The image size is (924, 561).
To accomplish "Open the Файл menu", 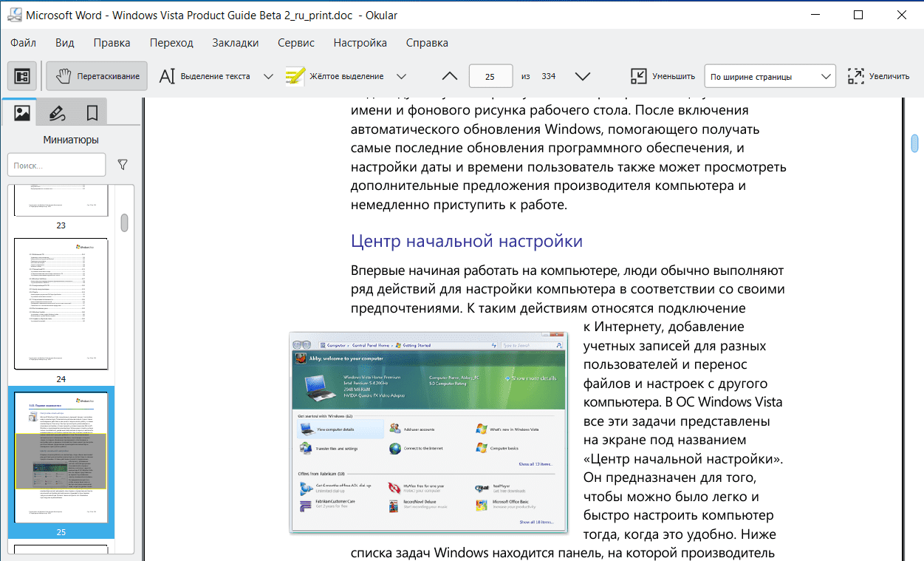I will 24,43.
